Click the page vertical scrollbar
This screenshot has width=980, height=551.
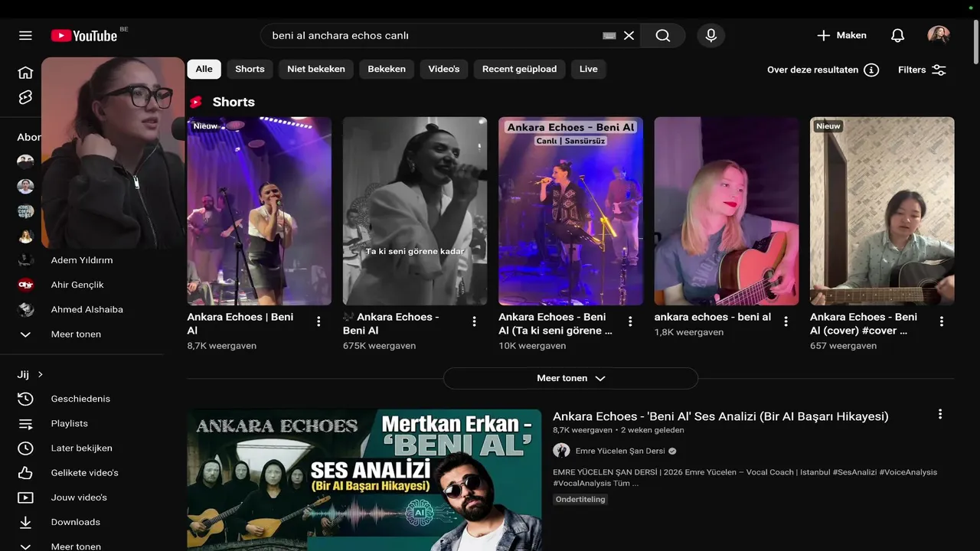click(975, 42)
